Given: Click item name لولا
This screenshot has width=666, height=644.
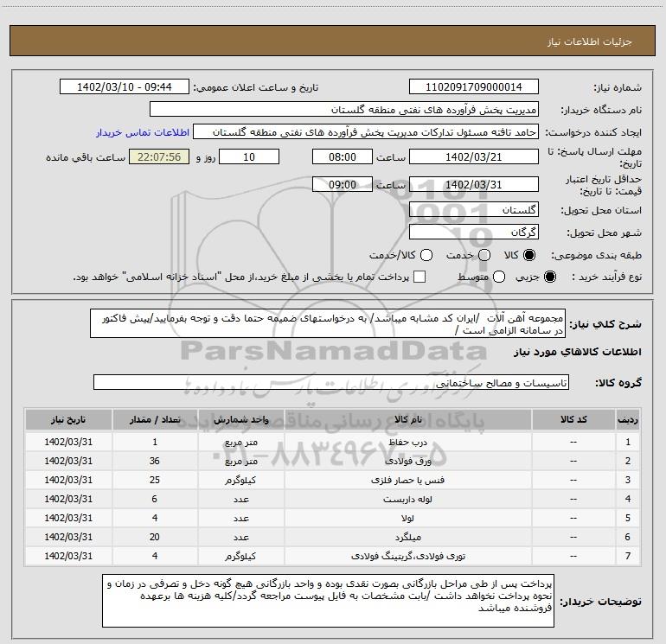Looking at the screenshot, I should click(407, 518).
